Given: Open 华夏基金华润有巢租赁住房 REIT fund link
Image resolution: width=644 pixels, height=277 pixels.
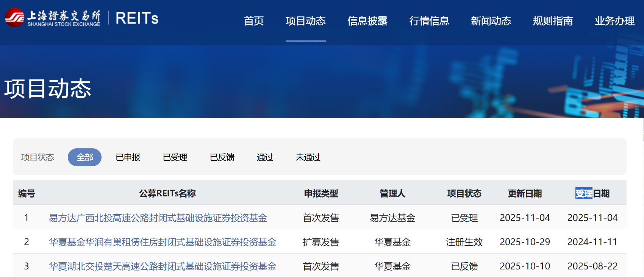Looking at the screenshot, I should (x=163, y=242).
